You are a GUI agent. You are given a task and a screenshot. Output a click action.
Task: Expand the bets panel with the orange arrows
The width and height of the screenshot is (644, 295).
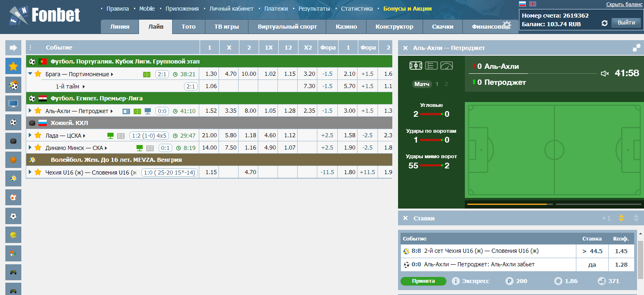(621, 218)
